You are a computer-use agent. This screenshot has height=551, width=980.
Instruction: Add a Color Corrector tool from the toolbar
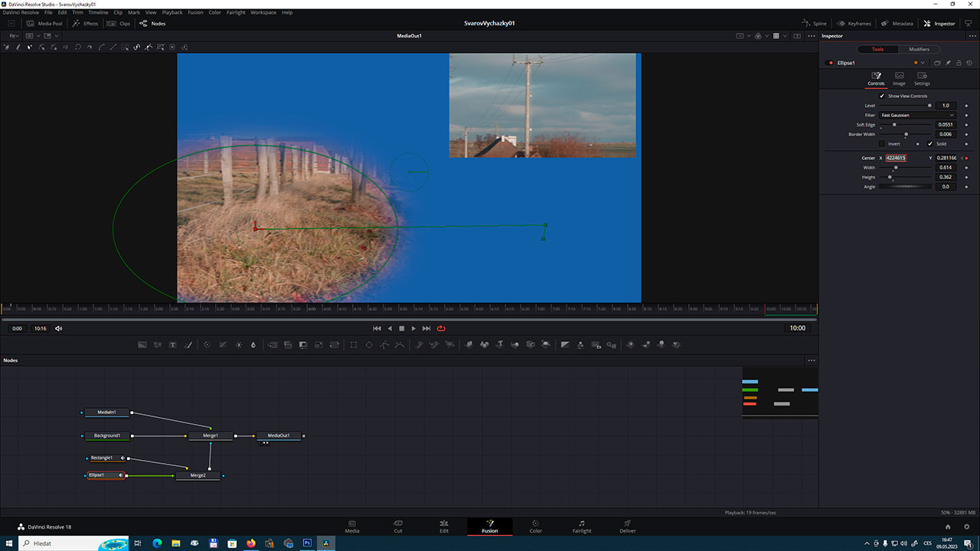(x=207, y=345)
